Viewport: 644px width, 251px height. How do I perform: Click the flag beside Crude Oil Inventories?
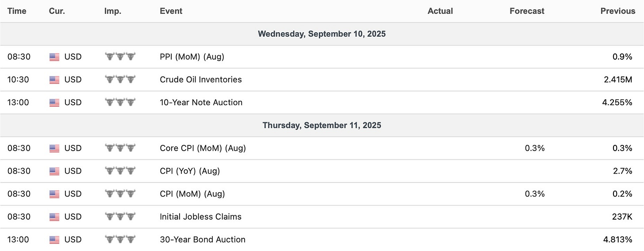point(54,80)
